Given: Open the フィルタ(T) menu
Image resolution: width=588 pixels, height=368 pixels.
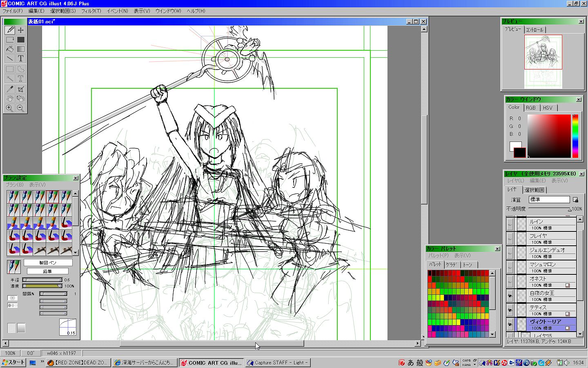Looking at the screenshot, I should 91,11.
